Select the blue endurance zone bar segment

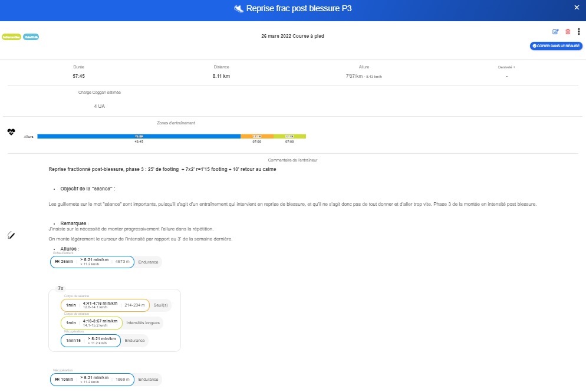tap(139, 136)
